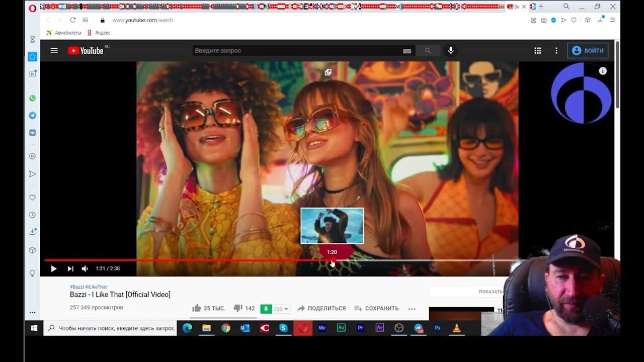Open sidebar setup three-dots menu
Viewport: 644px width, 362px height.
coord(32,313)
